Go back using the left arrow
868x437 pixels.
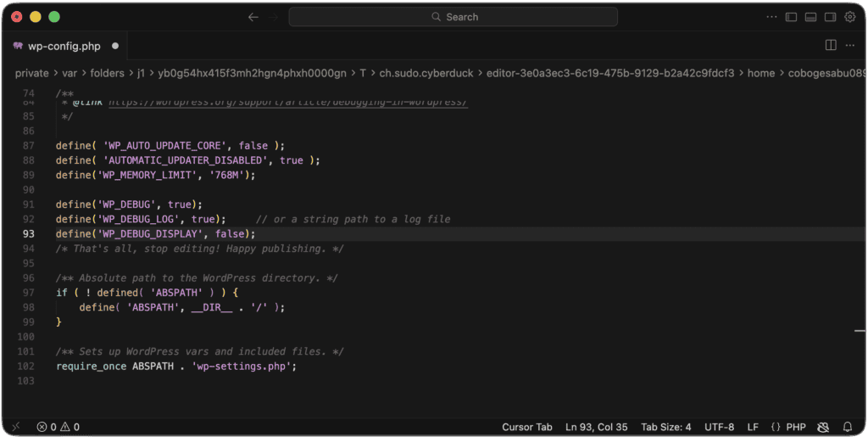[x=253, y=17]
